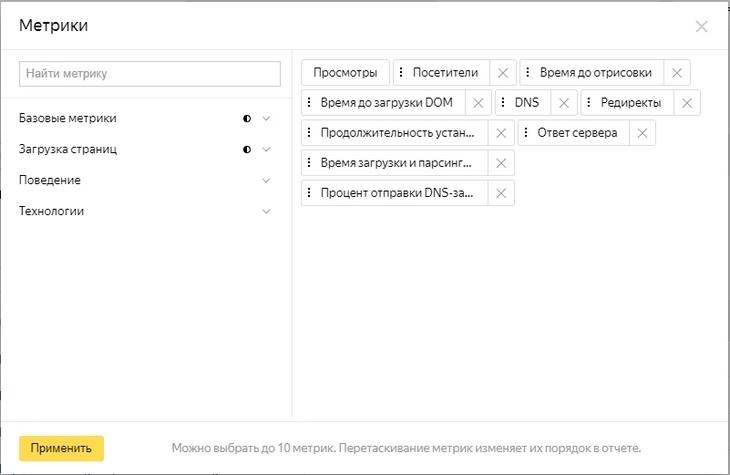The height and width of the screenshot is (475, 730).
Task: Click drag handle of Посетители chip
Action: [x=401, y=73]
